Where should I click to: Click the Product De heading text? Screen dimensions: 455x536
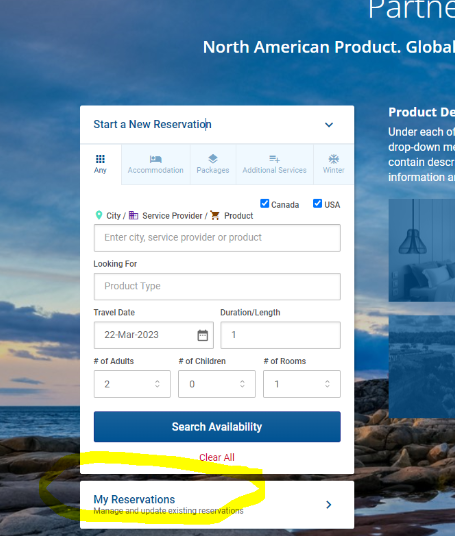click(x=421, y=112)
